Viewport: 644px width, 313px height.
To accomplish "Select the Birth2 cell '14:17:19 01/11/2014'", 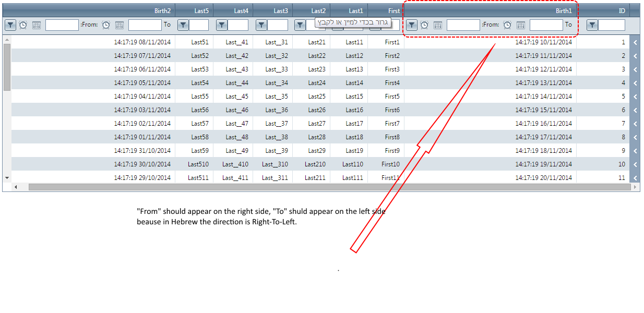I will [93, 137].
